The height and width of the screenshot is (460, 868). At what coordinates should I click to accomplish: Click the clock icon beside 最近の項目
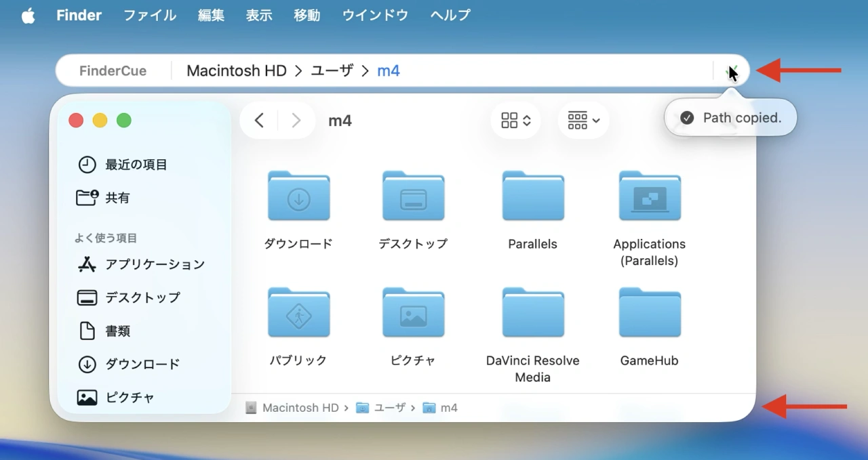[x=87, y=165]
